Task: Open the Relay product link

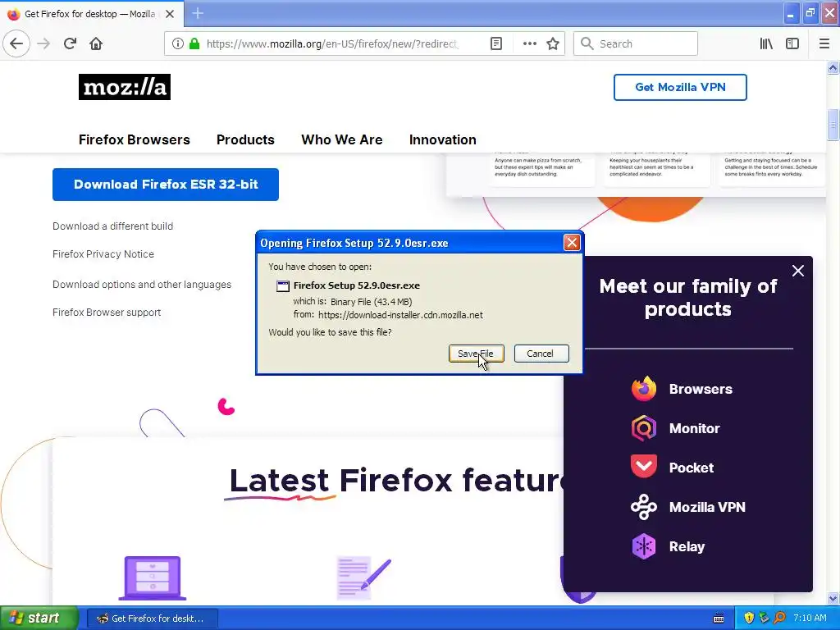Action: coord(687,546)
